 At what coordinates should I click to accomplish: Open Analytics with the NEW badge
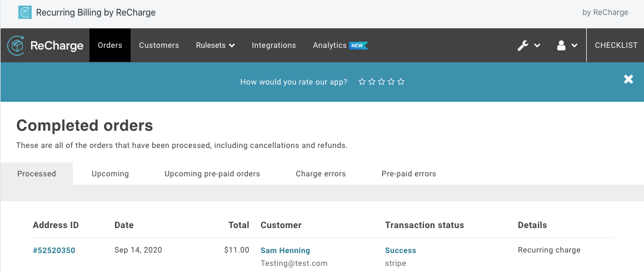[x=340, y=46]
